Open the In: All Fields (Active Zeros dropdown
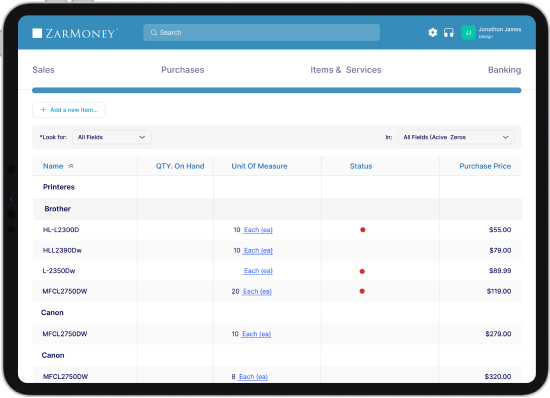This screenshot has height=398, width=550. [456, 137]
